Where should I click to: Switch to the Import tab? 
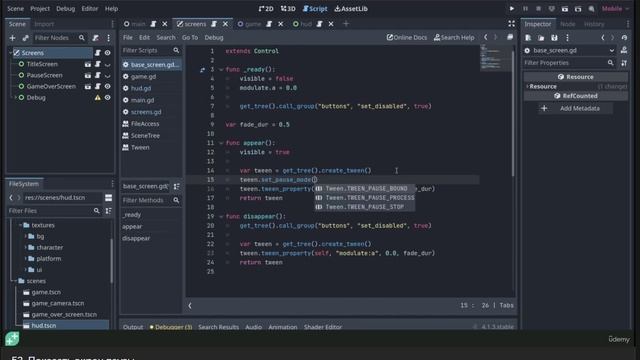coord(44,24)
